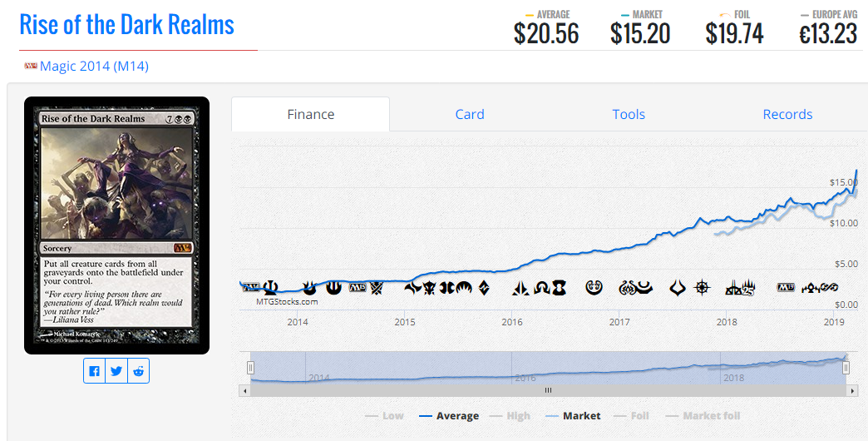This screenshot has width=868, height=441.
Task: Click Masters 25 set symbol
Action: coord(749,288)
